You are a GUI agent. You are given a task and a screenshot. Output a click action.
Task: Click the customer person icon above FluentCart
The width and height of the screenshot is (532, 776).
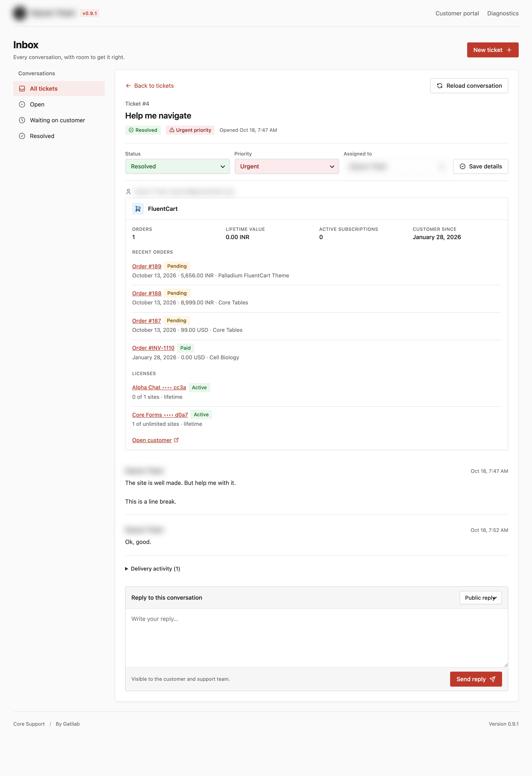[128, 192]
